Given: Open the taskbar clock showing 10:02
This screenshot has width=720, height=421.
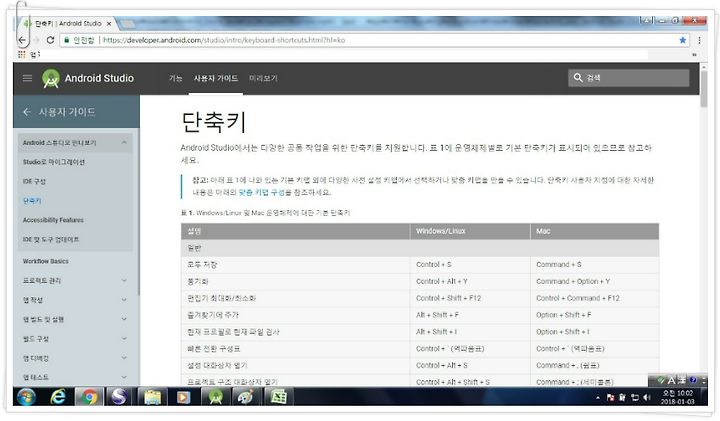Looking at the screenshot, I should 678,397.
